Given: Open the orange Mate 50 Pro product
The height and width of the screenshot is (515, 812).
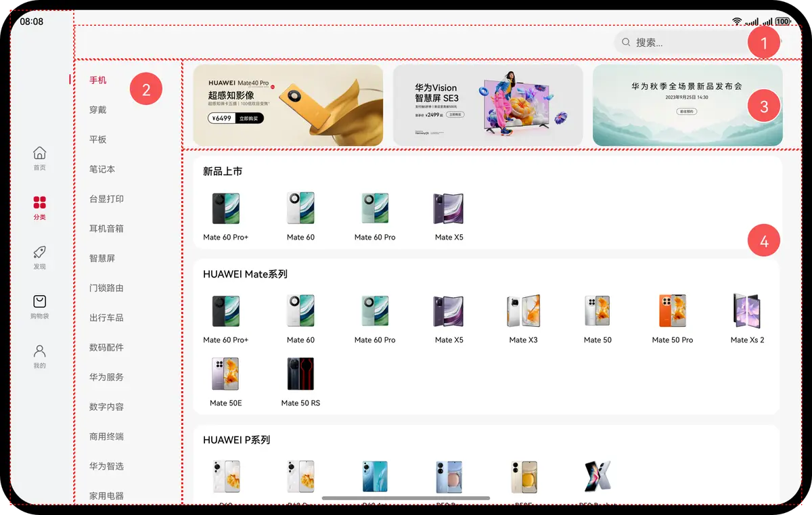Looking at the screenshot, I should [x=673, y=319].
